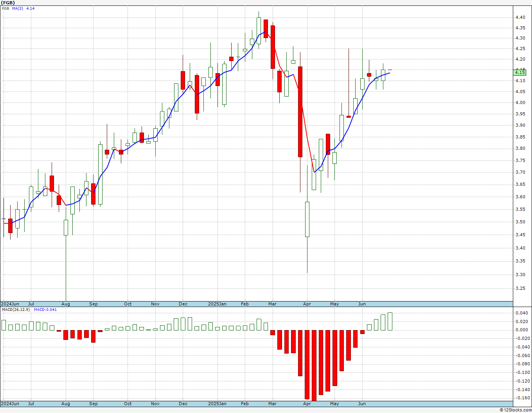Select Aug on the MACD panel time axis

click(x=66, y=404)
